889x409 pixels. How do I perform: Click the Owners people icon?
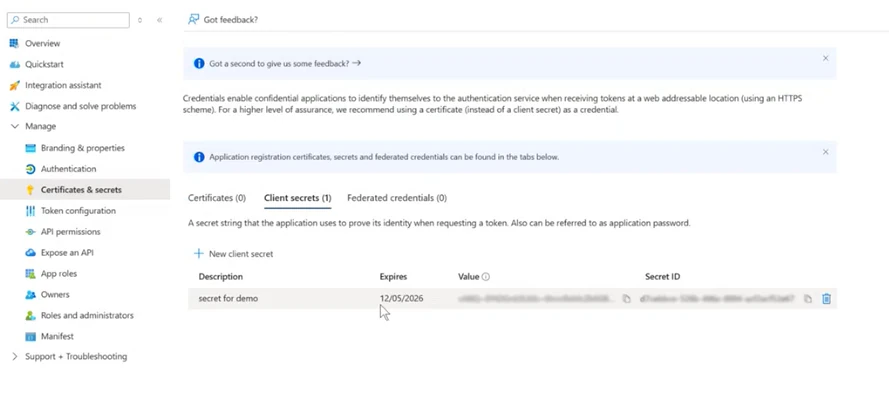tap(31, 294)
